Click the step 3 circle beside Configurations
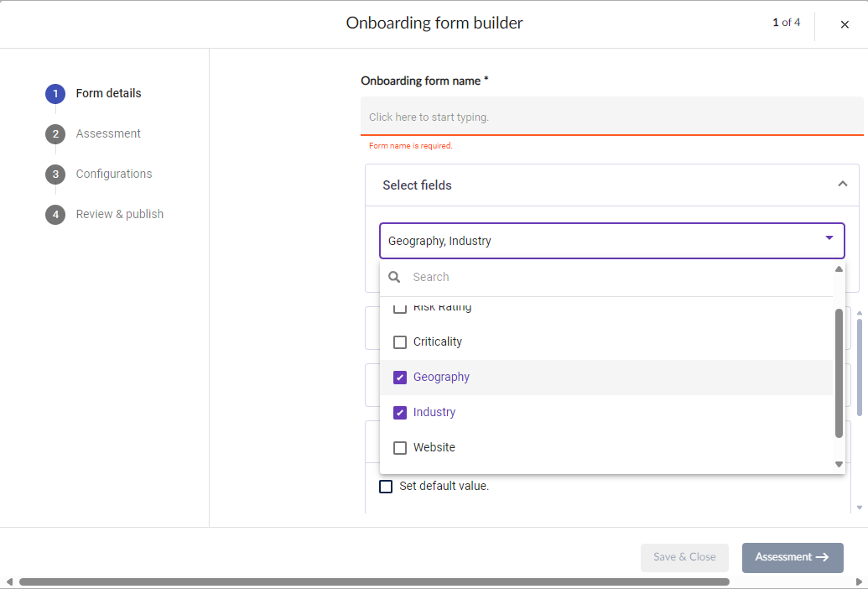 (55, 174)
